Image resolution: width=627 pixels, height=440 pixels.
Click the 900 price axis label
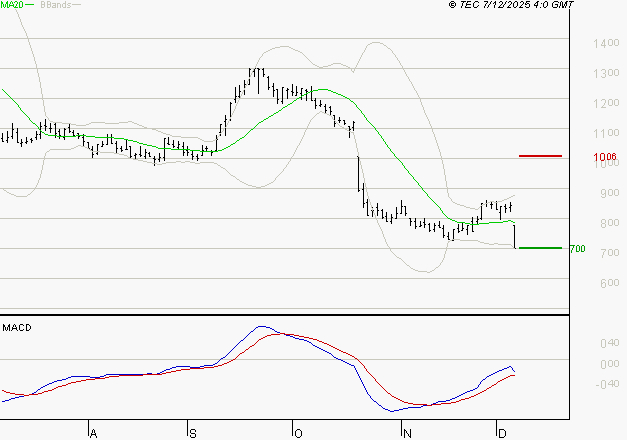[x=609, y=193]
